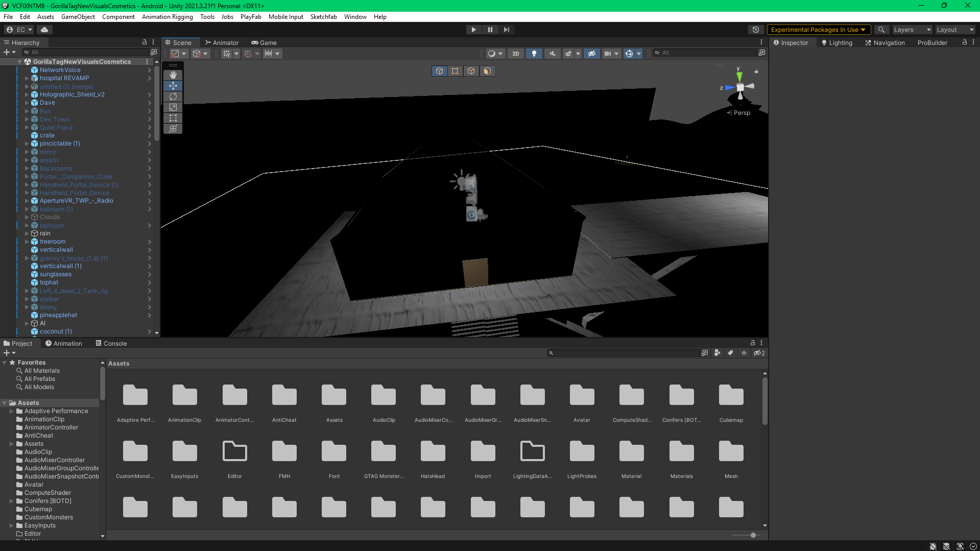The image size is (980, 551).
Task: Open the Layout dropdown
Action: pyautogui.click(x=955, y=30)
